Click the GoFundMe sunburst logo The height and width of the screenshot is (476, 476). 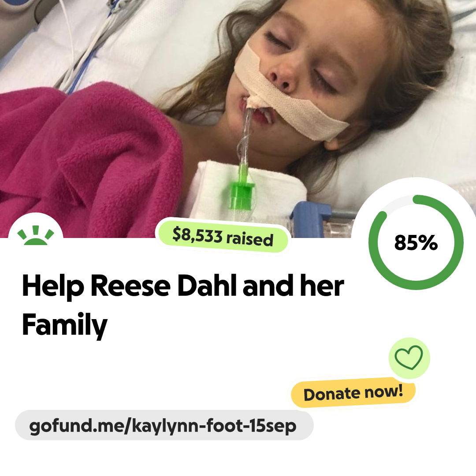click(x=36, y=235)
